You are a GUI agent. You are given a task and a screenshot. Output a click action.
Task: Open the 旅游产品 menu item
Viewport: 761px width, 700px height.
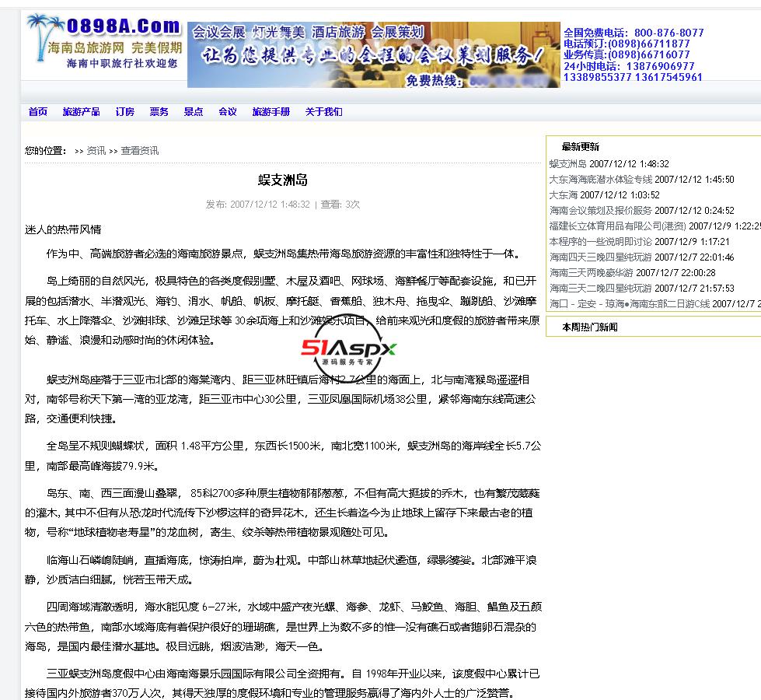click(81, 112)
